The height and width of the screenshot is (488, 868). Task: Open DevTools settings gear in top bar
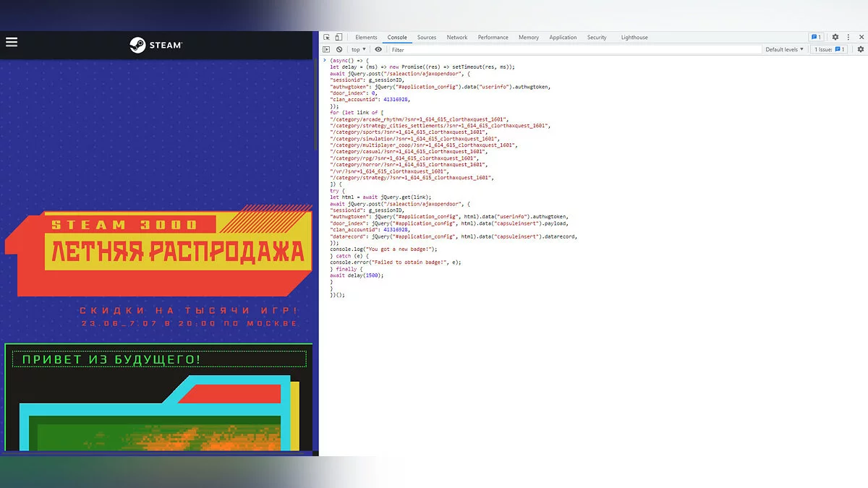tap(835, 38)
